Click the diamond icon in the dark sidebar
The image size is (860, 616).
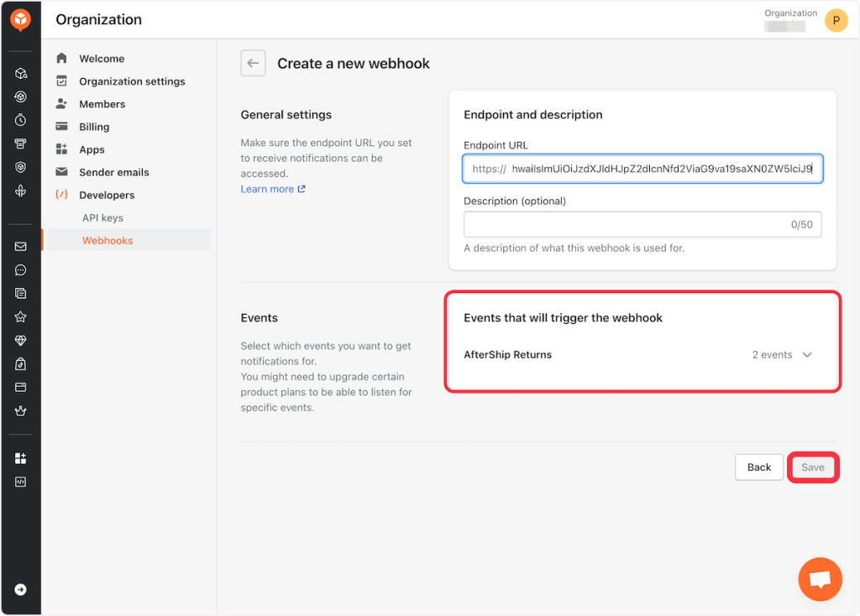coord(20,341)
